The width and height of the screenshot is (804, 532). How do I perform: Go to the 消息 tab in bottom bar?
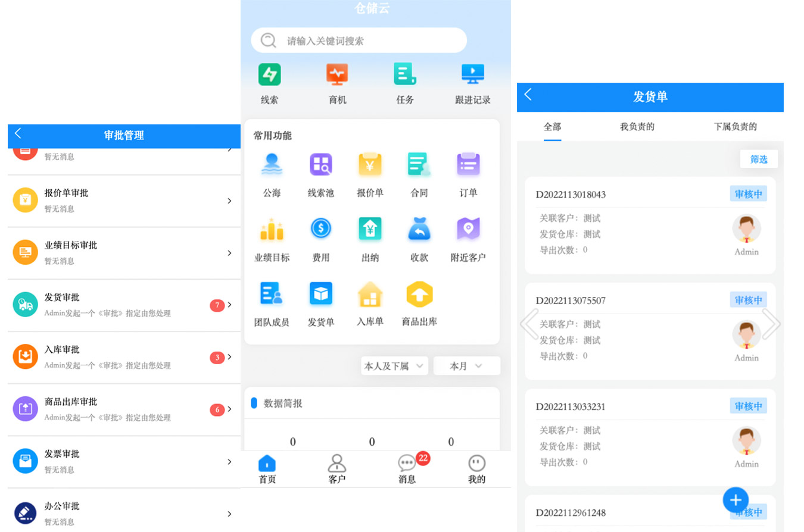(x=407, y=469)
